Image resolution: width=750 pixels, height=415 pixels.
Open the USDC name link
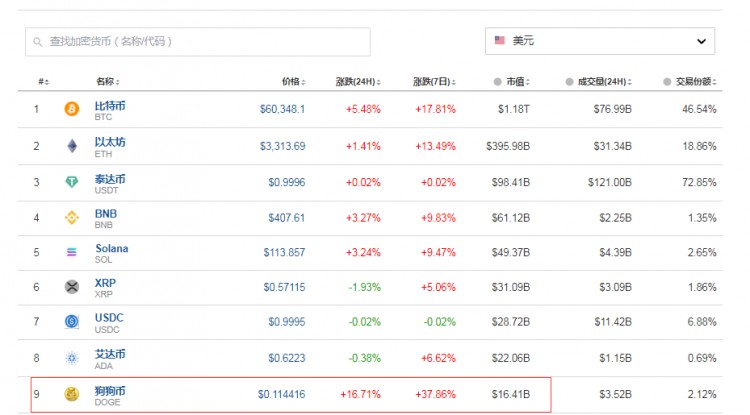(x=109, y=317)
